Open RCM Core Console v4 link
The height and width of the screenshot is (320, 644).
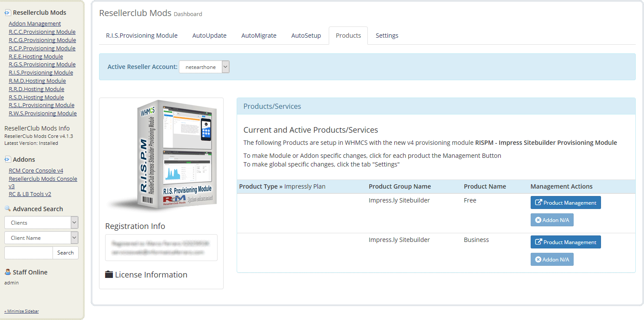pyautogui.click(x=36, y=170)
